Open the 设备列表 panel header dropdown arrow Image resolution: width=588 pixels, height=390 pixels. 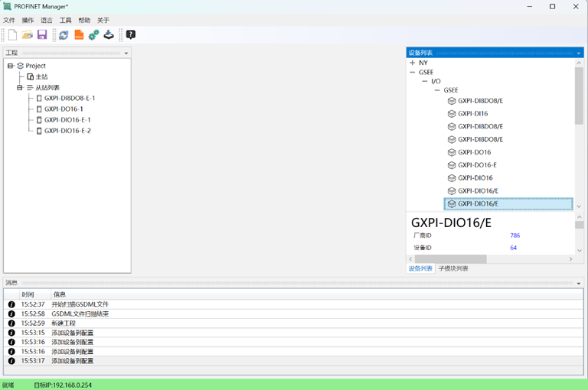pos(579,54)
